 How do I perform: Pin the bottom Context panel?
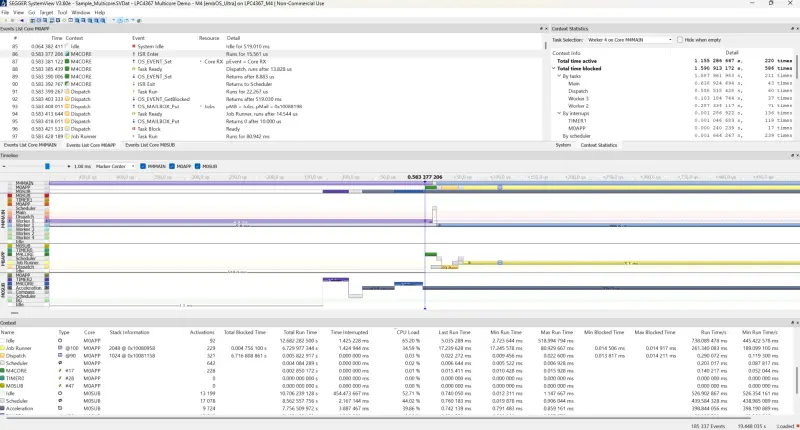792,323
